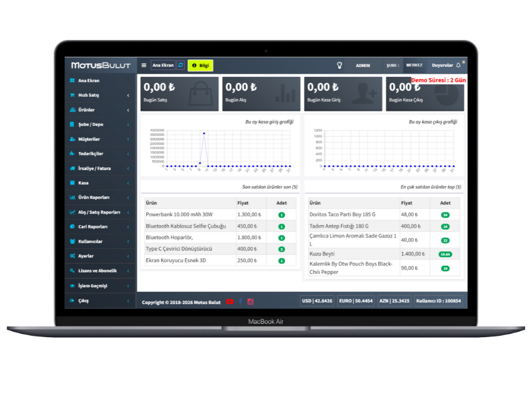The width and height of the screenshot is (532, 399).
Task: Open the Instagram icon in footer
Action: pyautogui.click(x=250, y=302)
